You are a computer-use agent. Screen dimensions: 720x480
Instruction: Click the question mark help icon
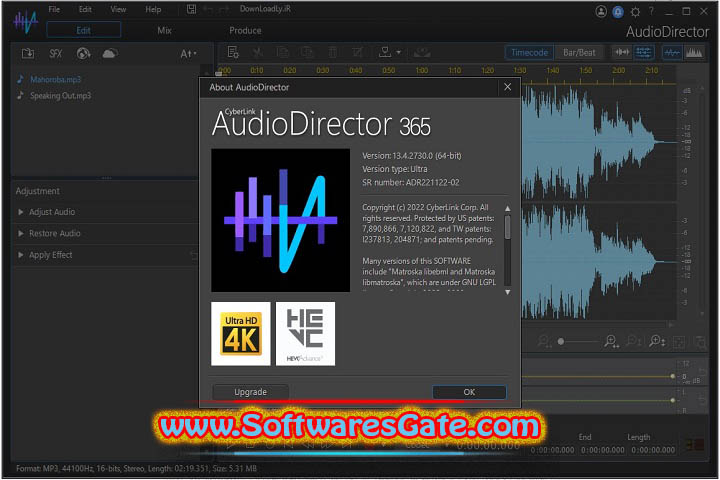tap(651, 11)
